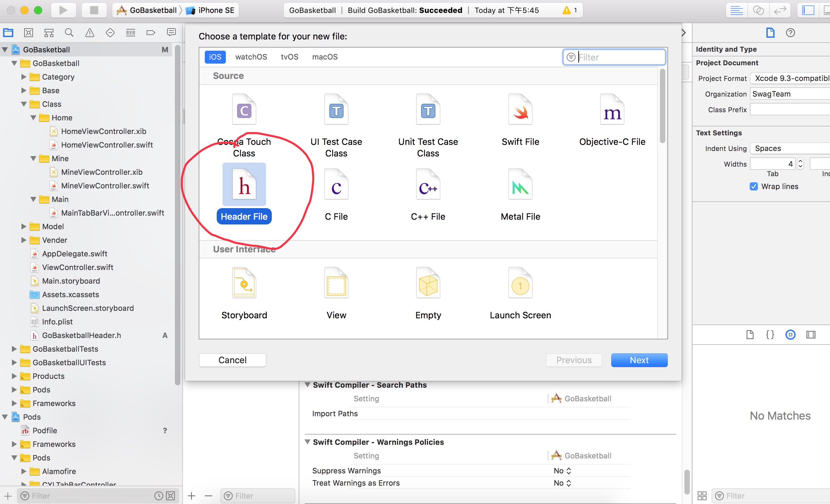Select the Metal File template
The image size is (830, 504).
520,185
